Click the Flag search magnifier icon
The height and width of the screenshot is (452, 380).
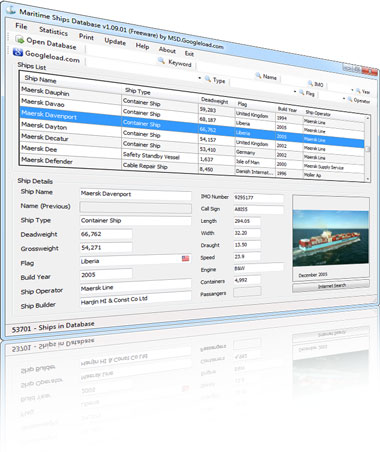(302, 92)
